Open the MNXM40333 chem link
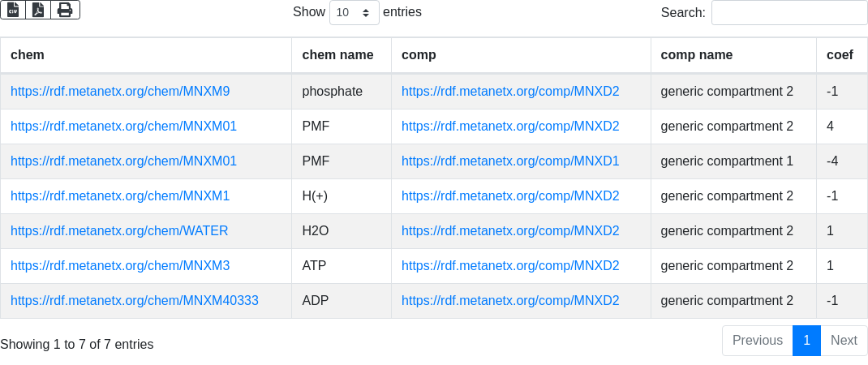 coord(135,301)
